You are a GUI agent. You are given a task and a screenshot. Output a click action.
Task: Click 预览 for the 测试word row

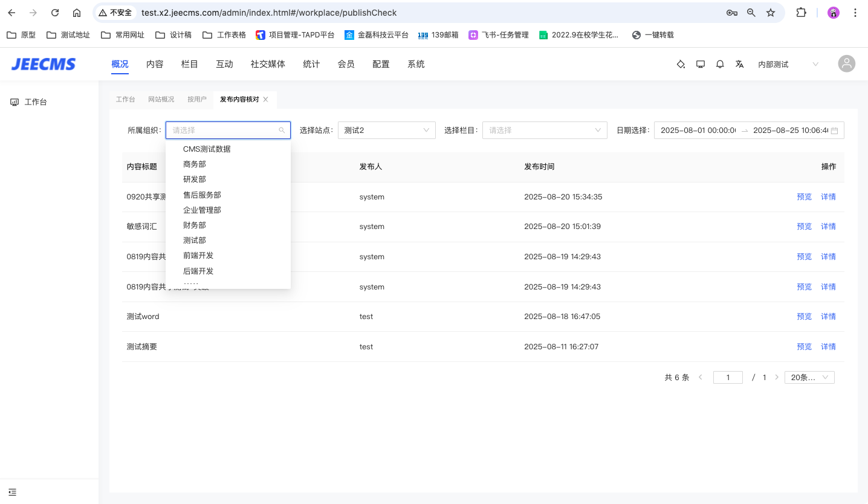pos(804,317)
